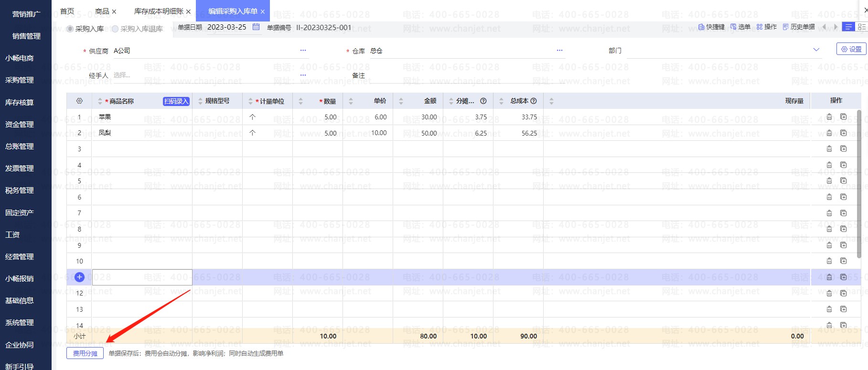
Task: Click the 费用分摊 button
Action: 85,353
